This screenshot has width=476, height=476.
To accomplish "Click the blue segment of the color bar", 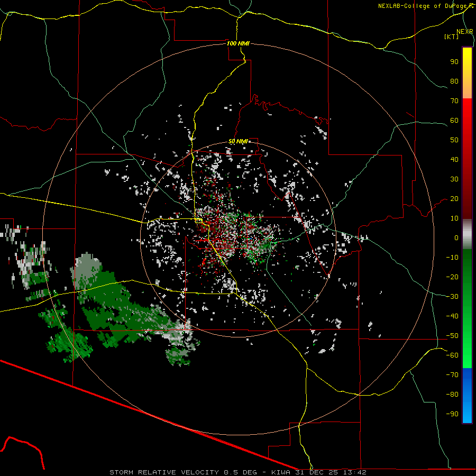I will coord(467,395).
